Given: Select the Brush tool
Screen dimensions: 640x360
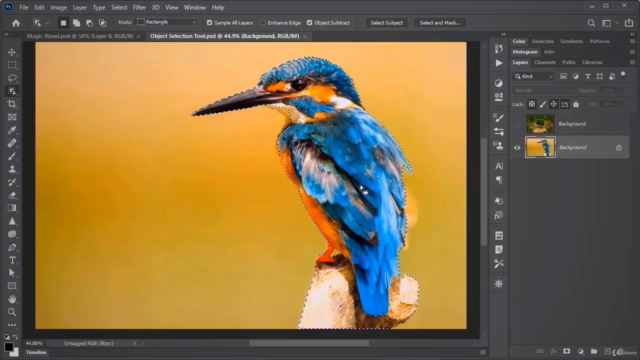Looking at the screenshot, I should (12, 156).
